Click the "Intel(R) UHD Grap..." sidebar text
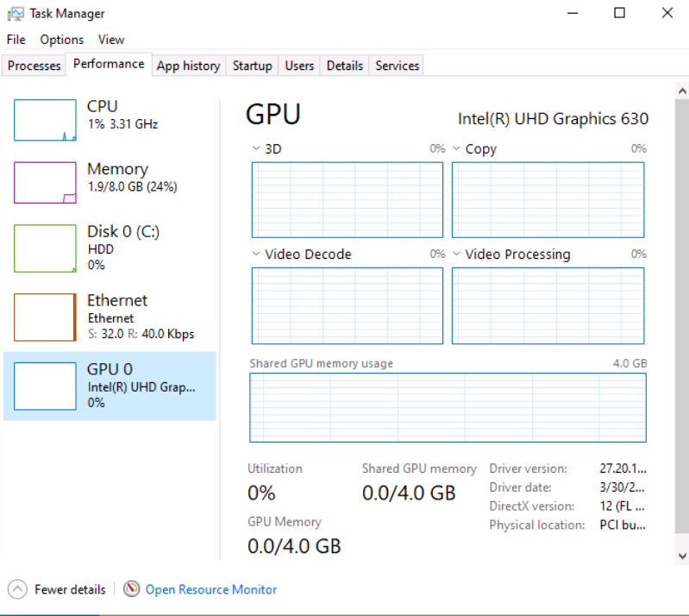This screenshot has height=616, width=689. pyautogui.click(x=141, y=387)
